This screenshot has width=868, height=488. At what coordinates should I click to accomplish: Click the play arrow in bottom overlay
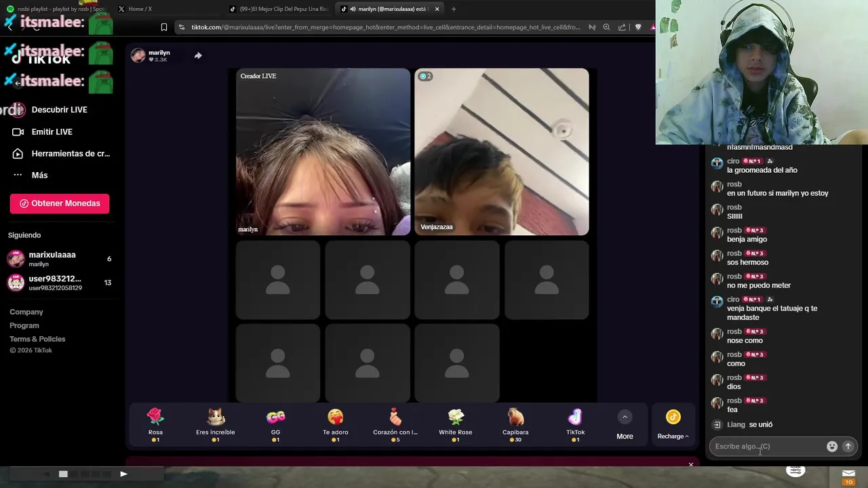[x=123, y=474]
